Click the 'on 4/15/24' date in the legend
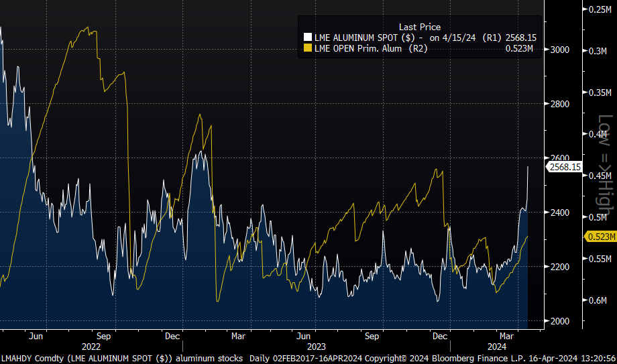617x364 pixels. click(x=453, y=38)
